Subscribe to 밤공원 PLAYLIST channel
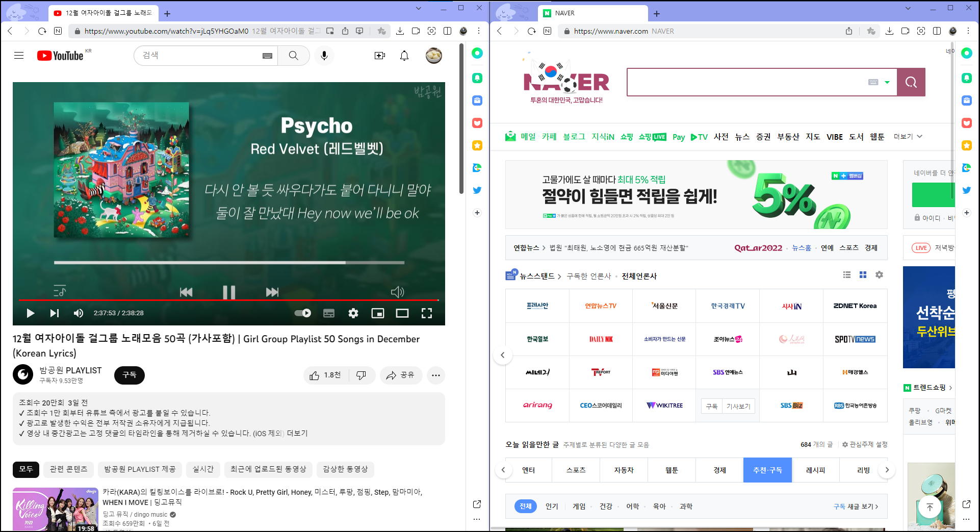Image resolution: width=980 pixels, height=532 pixels. pos(130,375)
